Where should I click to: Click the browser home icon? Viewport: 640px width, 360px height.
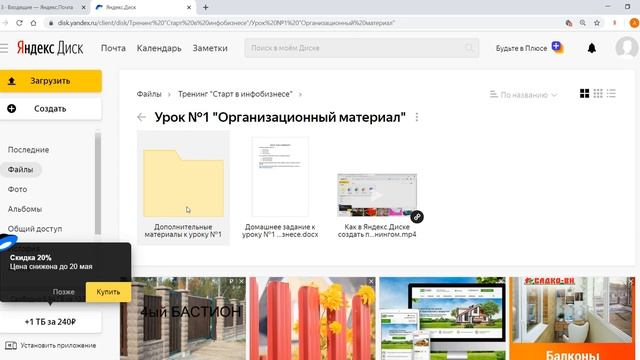[x=33, y=23]
